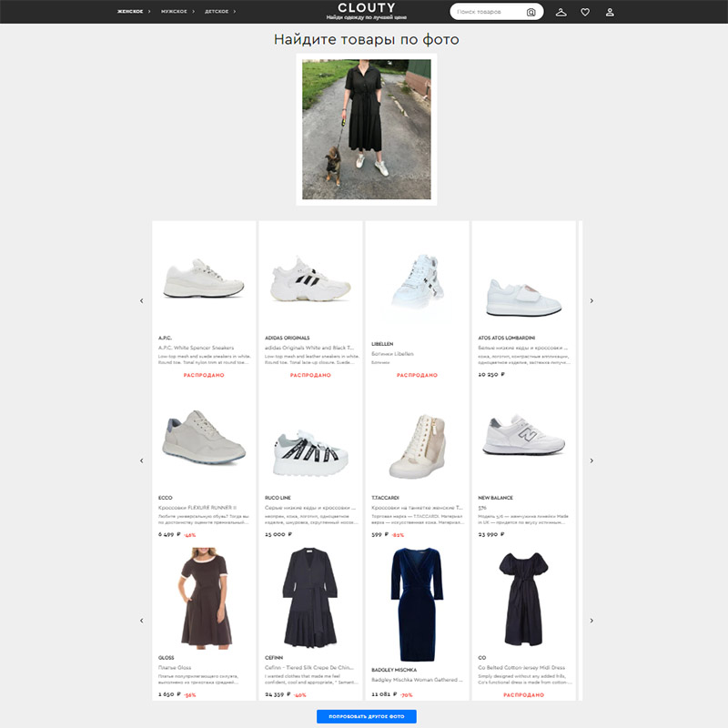Open the wardrobe hanger icon in the header
This screenshot has width=728, height=728.
pos(561,12)
